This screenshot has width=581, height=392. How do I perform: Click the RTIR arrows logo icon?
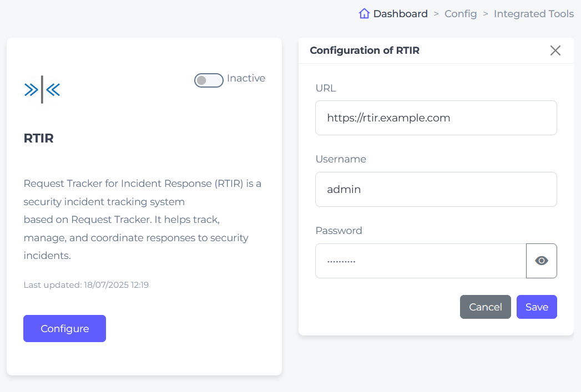click(x=42, y=90)
